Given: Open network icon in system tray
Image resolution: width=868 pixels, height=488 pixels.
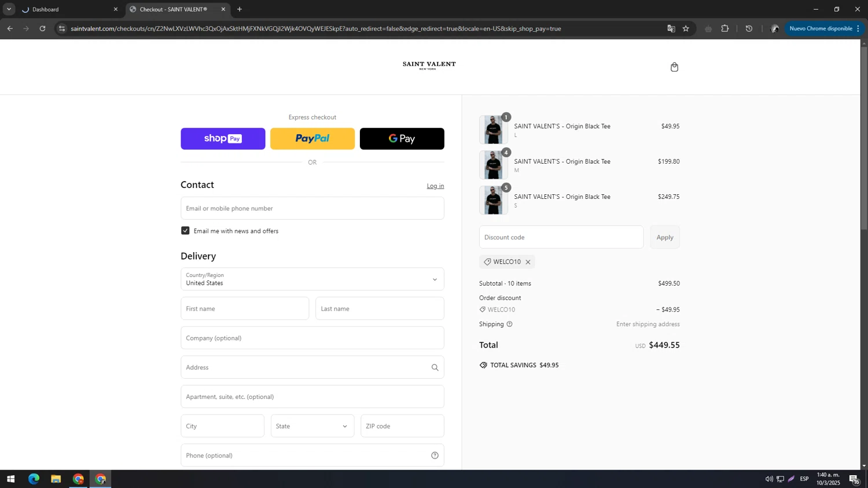Looking at the screenshot, I should (x=780, y=479).
